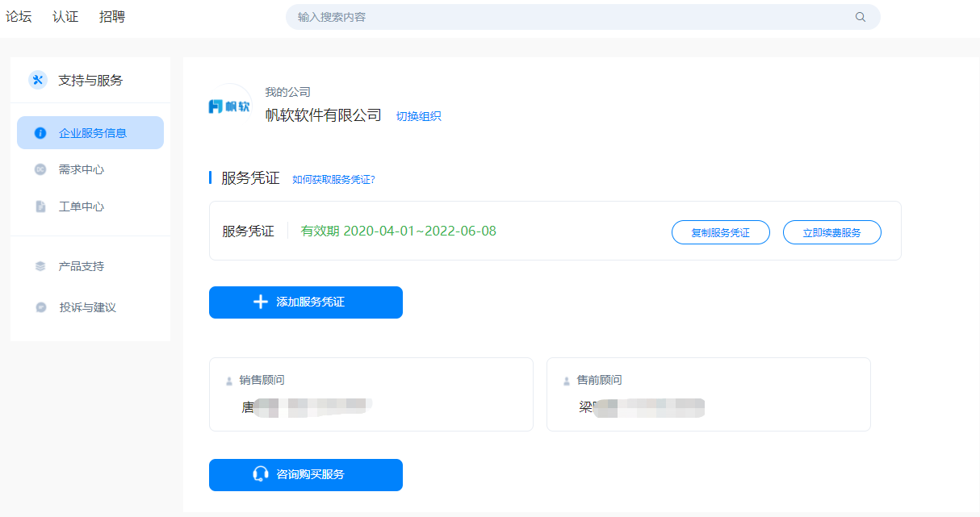This screenshot has height=517, width=980.
Task: Click the 添加服务凭证 button
Action: [306, 302]
